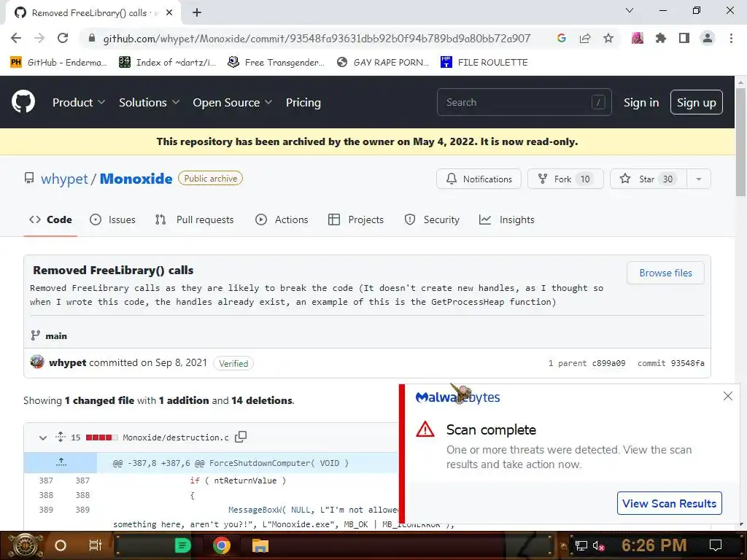Open the notification center icon

(716, 545)
